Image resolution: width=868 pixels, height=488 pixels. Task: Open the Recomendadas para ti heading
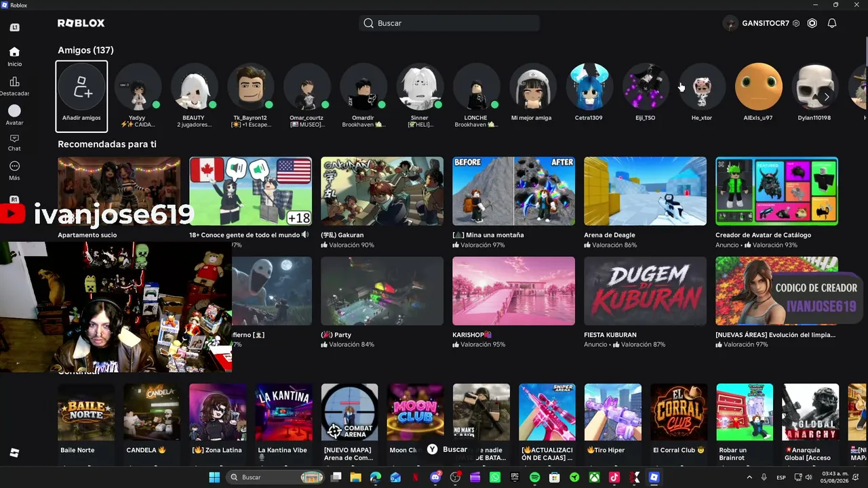(x=107, y=144)
